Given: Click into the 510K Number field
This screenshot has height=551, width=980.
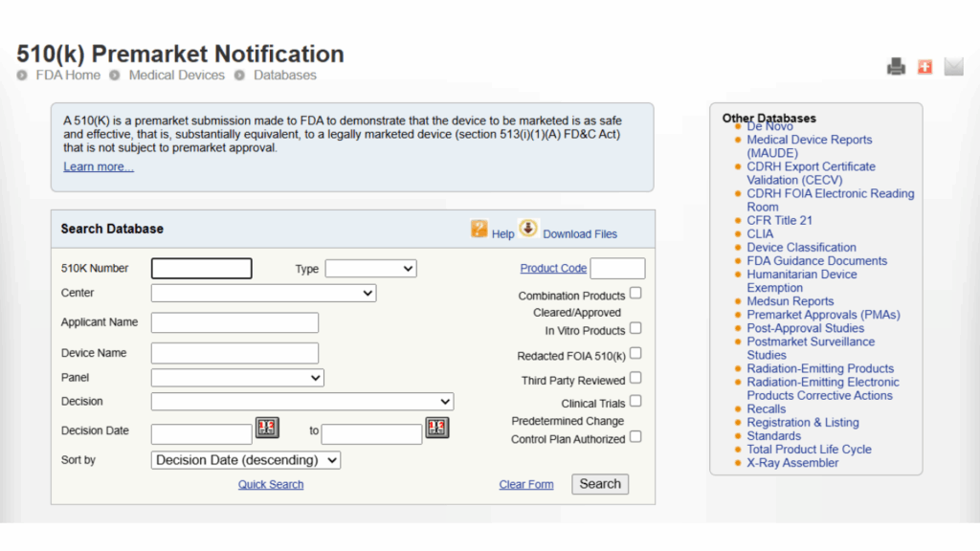Looking at the screenshot, I should point(202,269).
